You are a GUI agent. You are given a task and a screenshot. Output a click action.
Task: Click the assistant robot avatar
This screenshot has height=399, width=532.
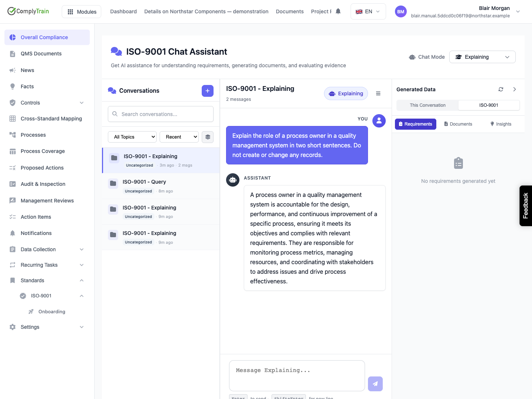[233, 180]
